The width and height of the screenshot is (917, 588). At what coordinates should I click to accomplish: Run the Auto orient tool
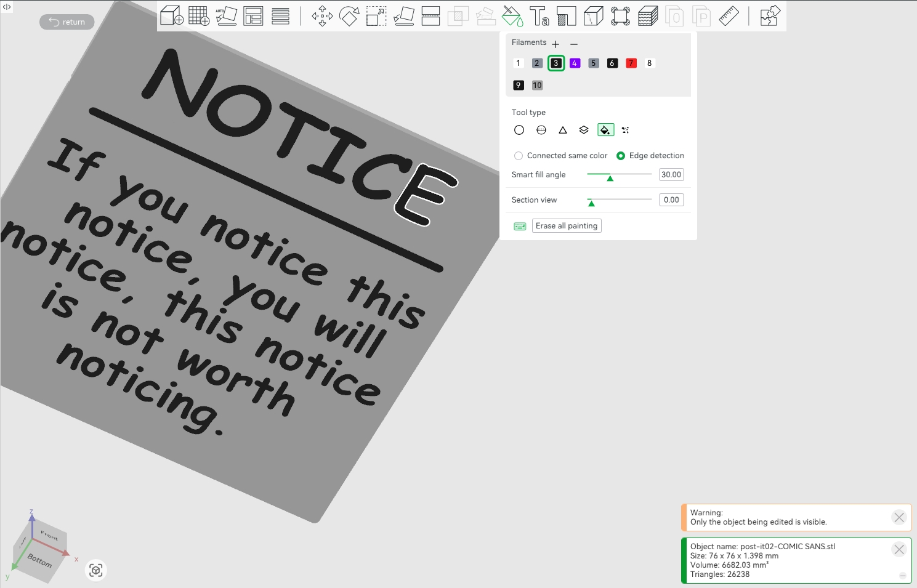point(226,15)
